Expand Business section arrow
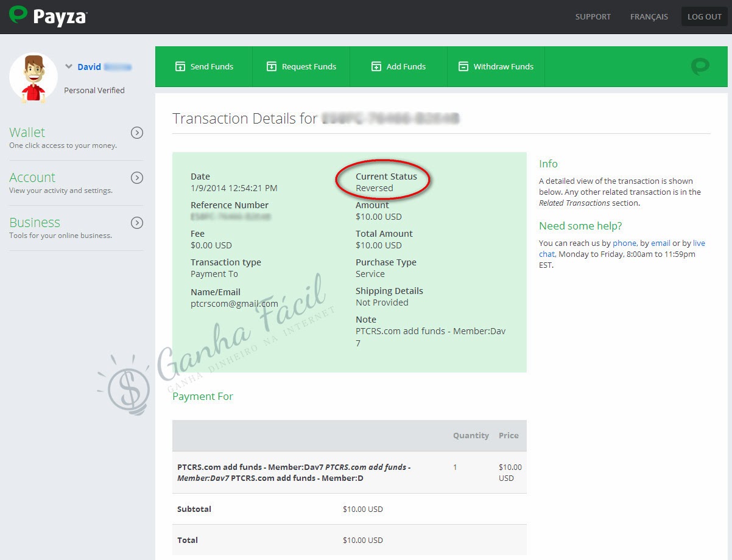This screenshot has width=732, height=560. point(137,223)
